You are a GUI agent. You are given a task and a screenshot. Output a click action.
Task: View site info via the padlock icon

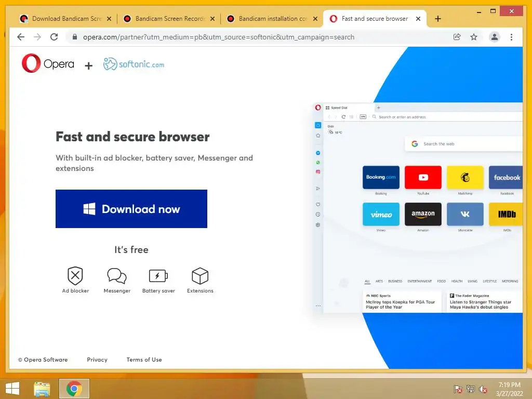(x=75, y=37)
